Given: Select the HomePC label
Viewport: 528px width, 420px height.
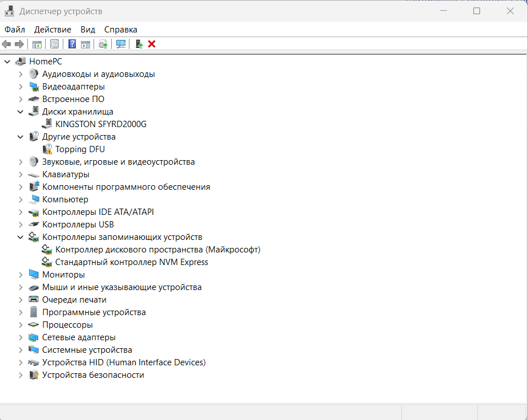Looking at the screenshot, I should 46,61.
